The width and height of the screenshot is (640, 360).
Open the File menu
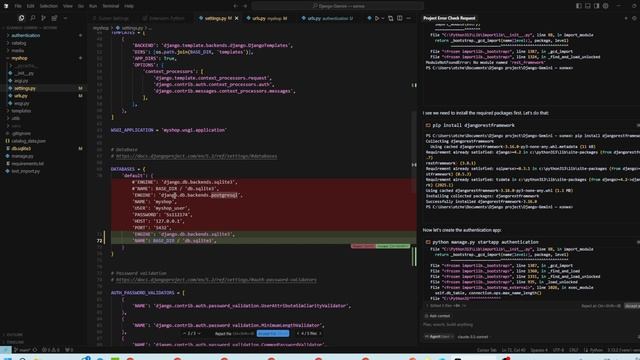pyautogui.click(x=18, y=6)
